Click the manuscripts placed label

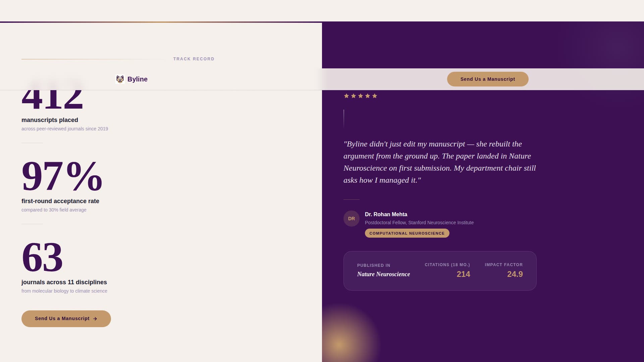tap(50, 120)
